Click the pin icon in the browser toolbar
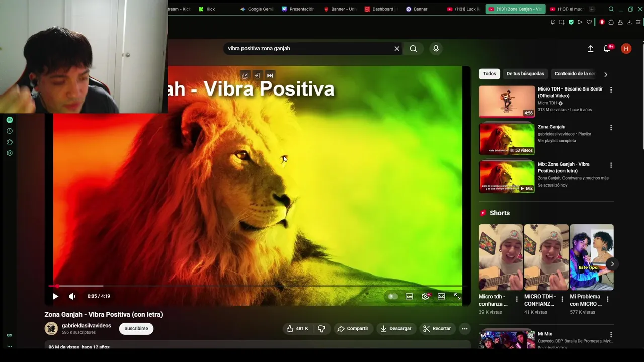644x362 pixels. (553, 22)
